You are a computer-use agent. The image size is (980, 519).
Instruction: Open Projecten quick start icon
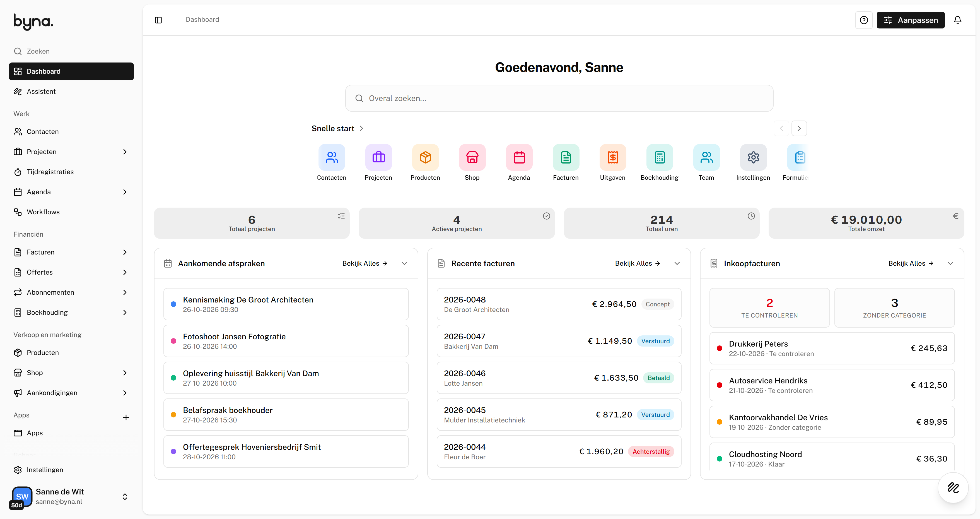[x=378, y=157]
